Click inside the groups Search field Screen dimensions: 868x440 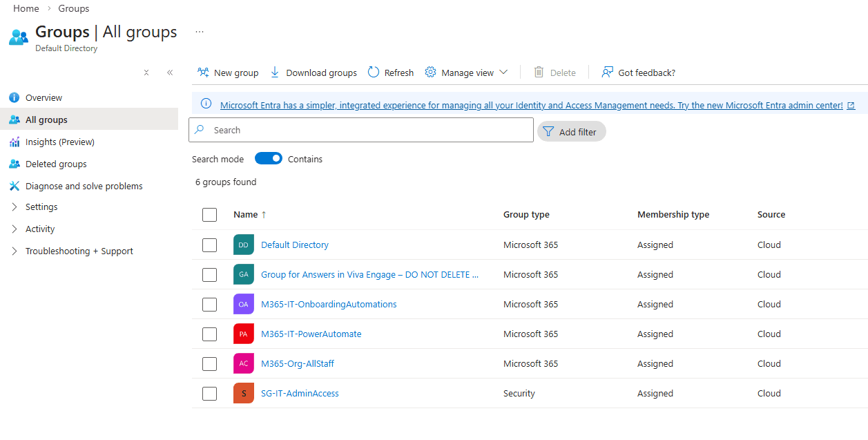pyautogui.click(x=366, y=130)
